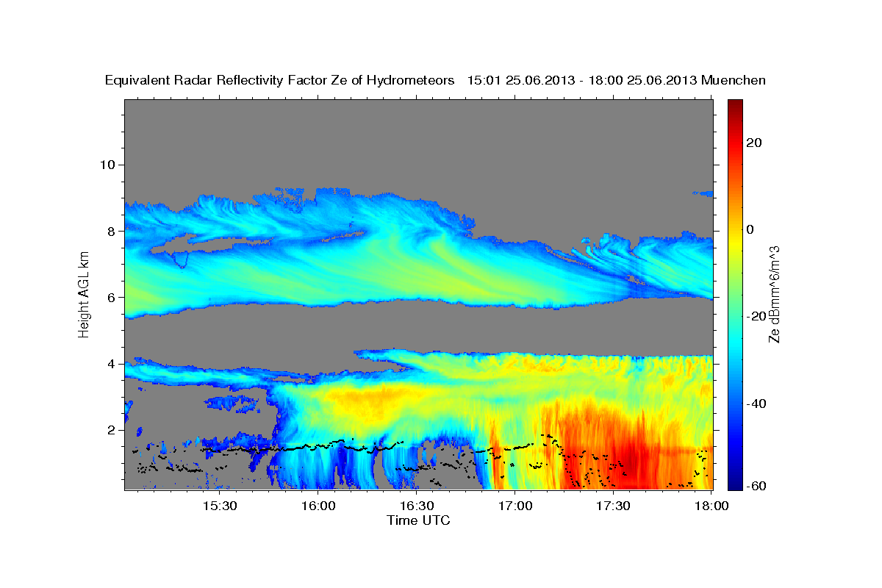
Task: Click the 18:00 time tick label
Action: 712,506
